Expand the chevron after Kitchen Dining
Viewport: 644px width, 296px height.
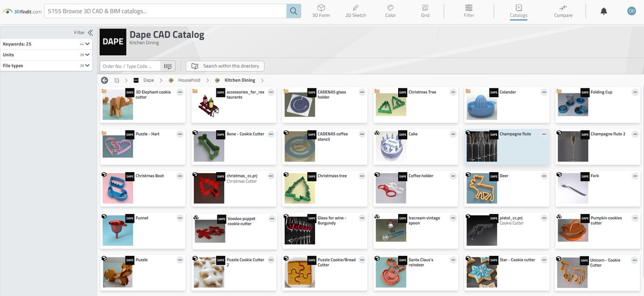click(x=262, y=80)
